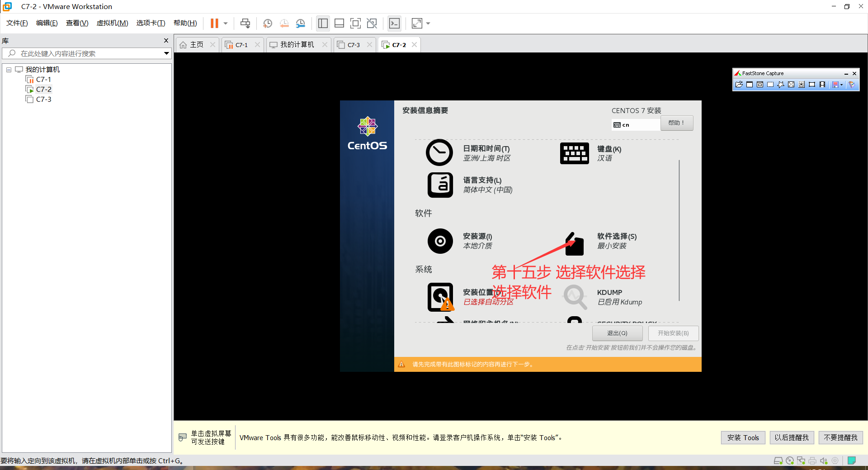Click the 退出(Q) button
The height and width of the screenshot is (470, 868).
617,333
